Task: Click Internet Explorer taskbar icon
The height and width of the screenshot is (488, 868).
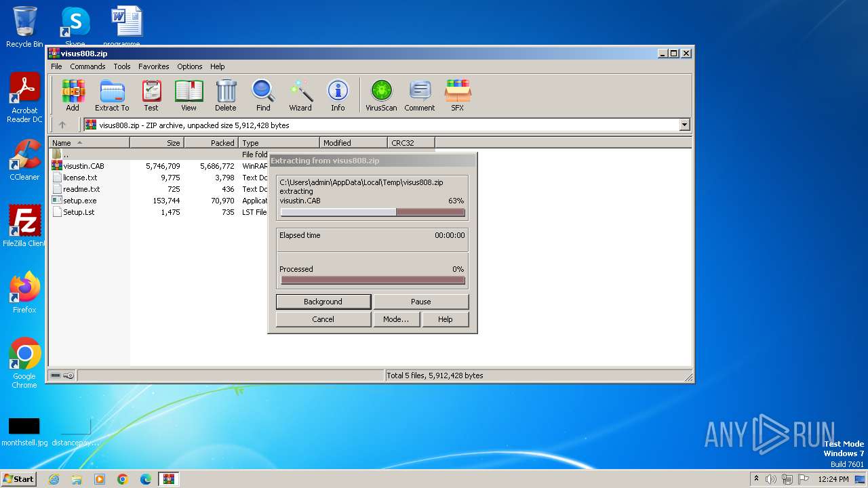Action: [54, 479]
